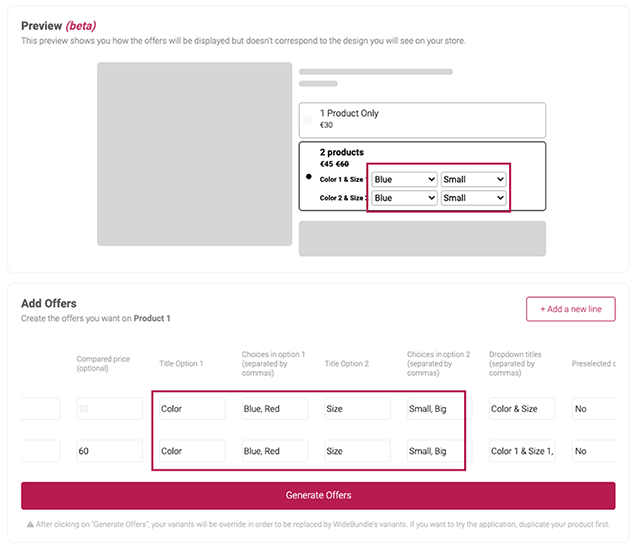Click the Generate Offers button
The height and width of the screenshot is (552, 640).
318,495
